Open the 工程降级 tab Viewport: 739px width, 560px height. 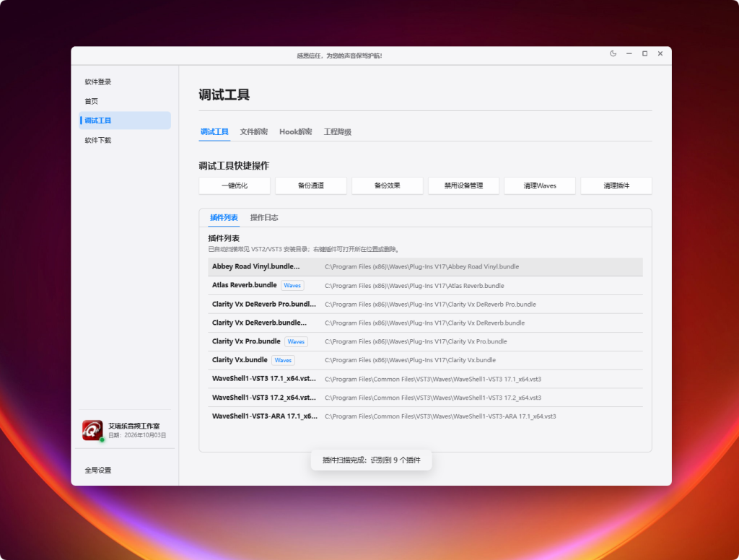pos(338,132)
